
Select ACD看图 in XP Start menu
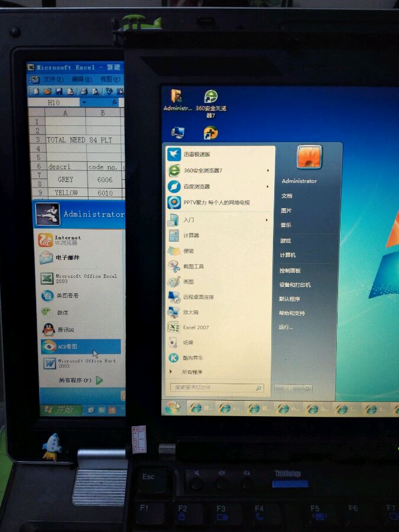pos(81,346)
